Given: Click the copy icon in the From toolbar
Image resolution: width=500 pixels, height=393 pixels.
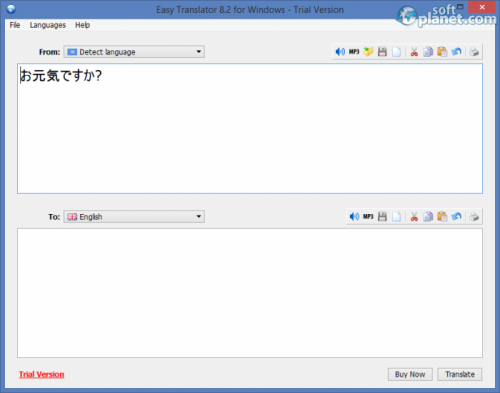Looking at the screenshot, I should coord(428,52).
